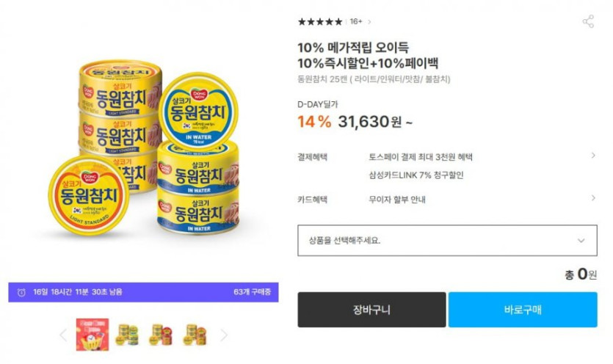Open the 무이자 할부 안내 link
613x364 pixels.
pos(397,199)
